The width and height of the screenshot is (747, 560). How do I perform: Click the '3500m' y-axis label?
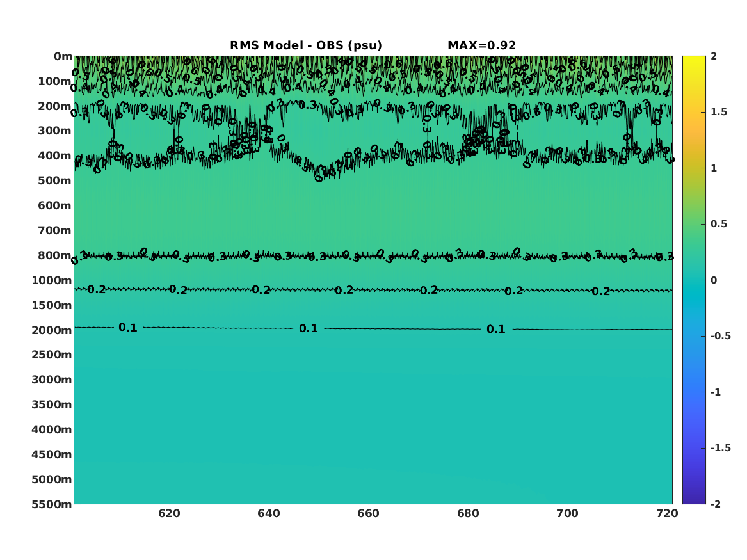click(x=52, y=404)
